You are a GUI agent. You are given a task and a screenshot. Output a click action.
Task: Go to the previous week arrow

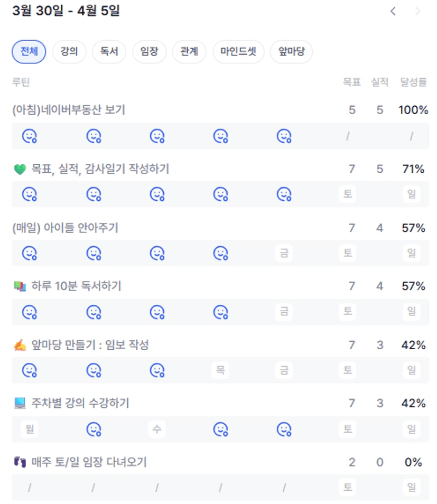pos(393,11)
